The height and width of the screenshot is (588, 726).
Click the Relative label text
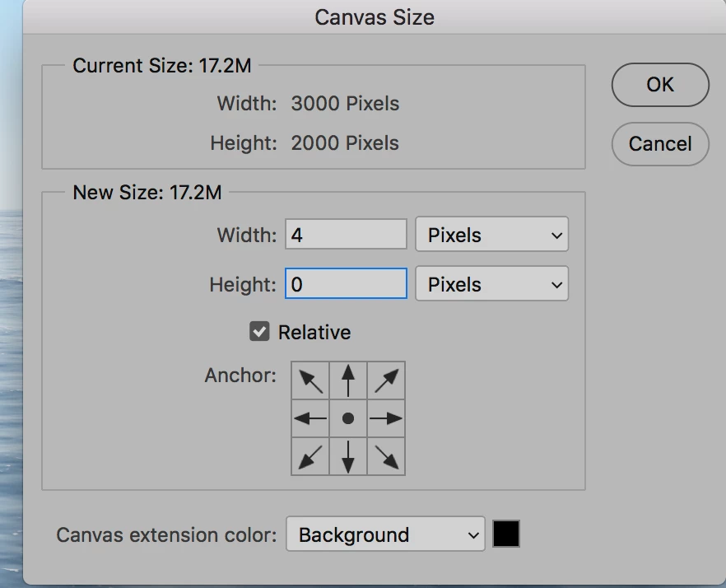(314, 333)
